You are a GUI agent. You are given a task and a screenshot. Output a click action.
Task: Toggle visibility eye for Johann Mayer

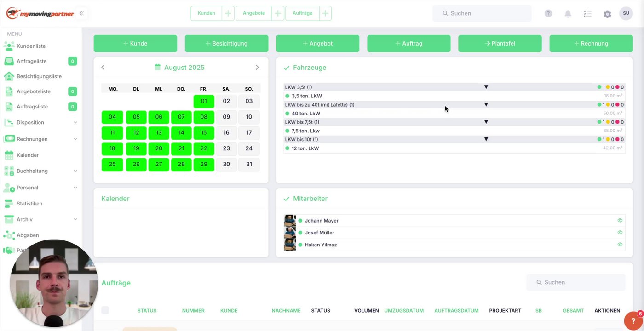pos(620,221)
